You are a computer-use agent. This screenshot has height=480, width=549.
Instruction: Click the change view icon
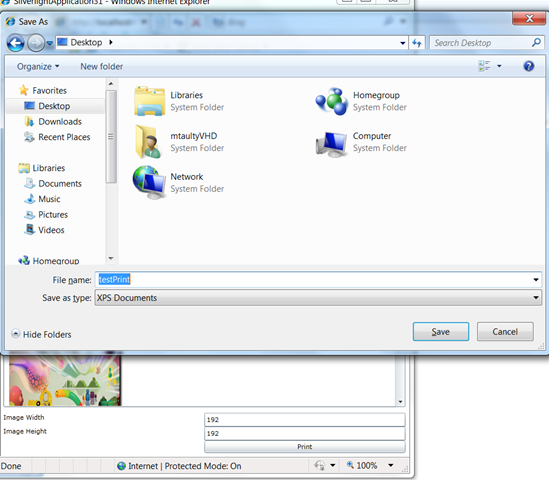(x=484, y=66)
